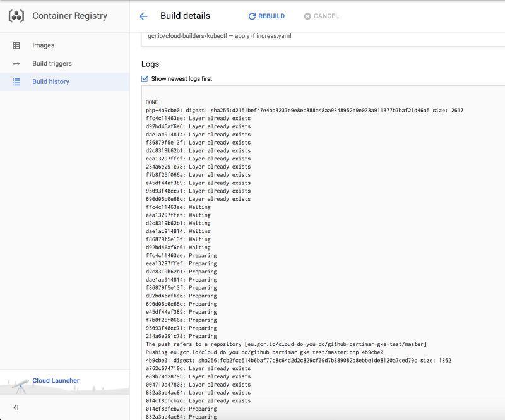This screenshot has height=420, width=505.
Task: Click log line '014cf8bfcb2d: Layer already exists'
Action: point(198,400)
